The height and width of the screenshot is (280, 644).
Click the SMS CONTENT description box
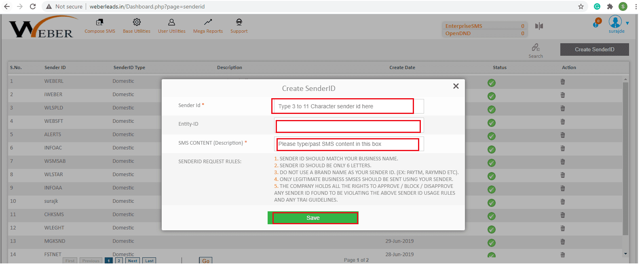[348, 144]
